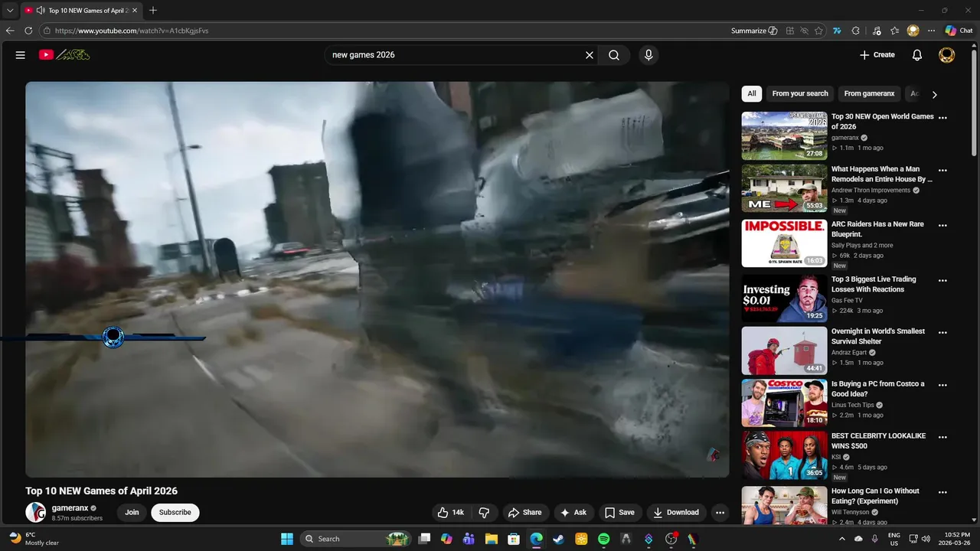Mute the tab with the speaker icon

pyautogui.click(x=40, y=11)
